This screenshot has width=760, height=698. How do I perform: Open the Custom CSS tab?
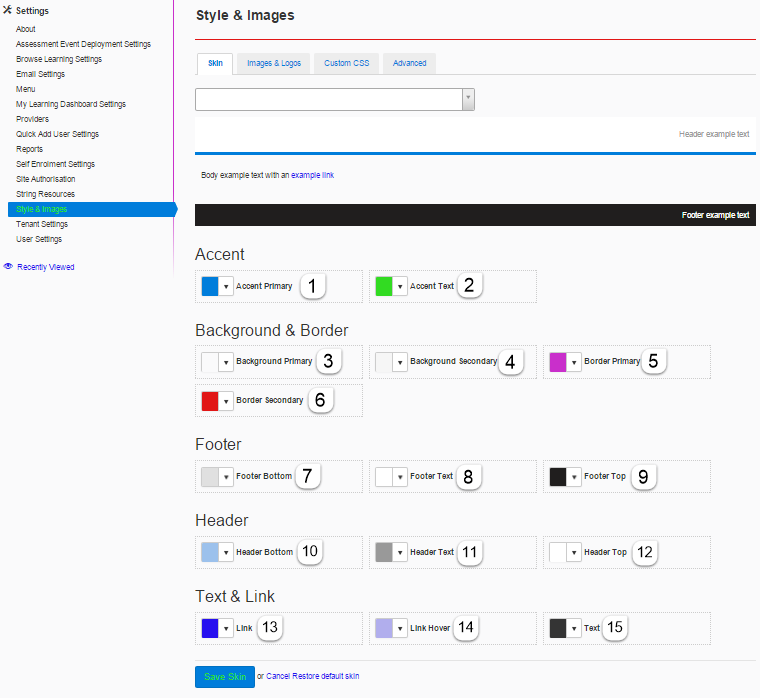(346, 63)
